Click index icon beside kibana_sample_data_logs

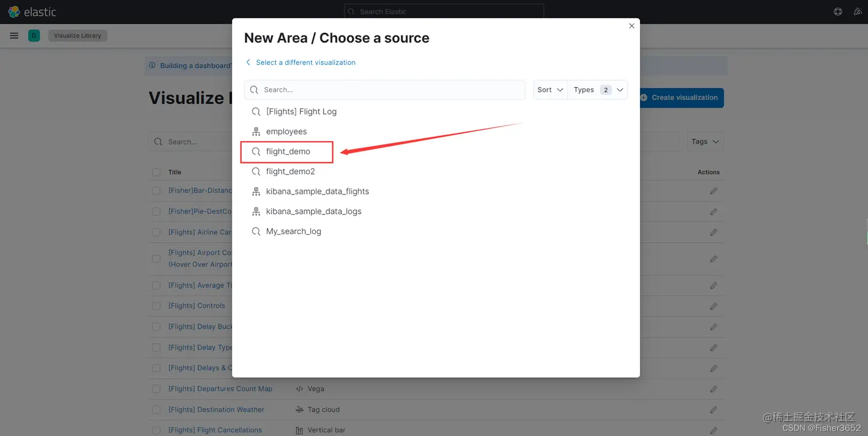256,212
